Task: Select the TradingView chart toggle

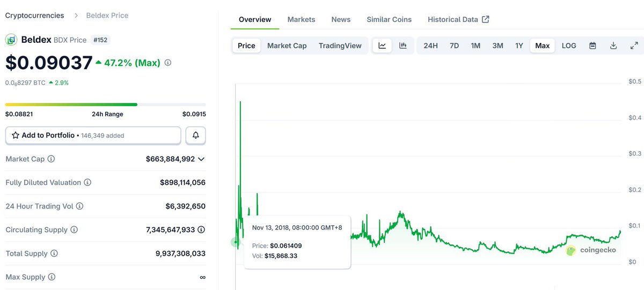Action: (x=340, y=46)
